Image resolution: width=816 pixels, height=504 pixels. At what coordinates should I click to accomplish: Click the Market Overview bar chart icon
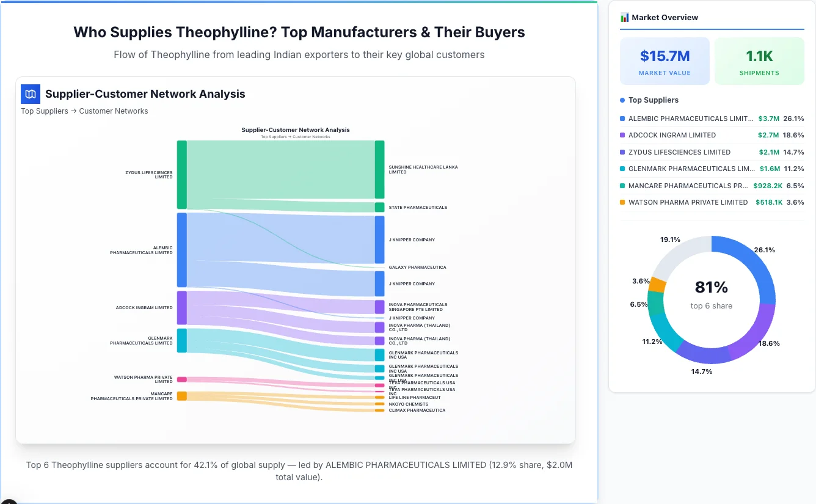click(624, 17)
